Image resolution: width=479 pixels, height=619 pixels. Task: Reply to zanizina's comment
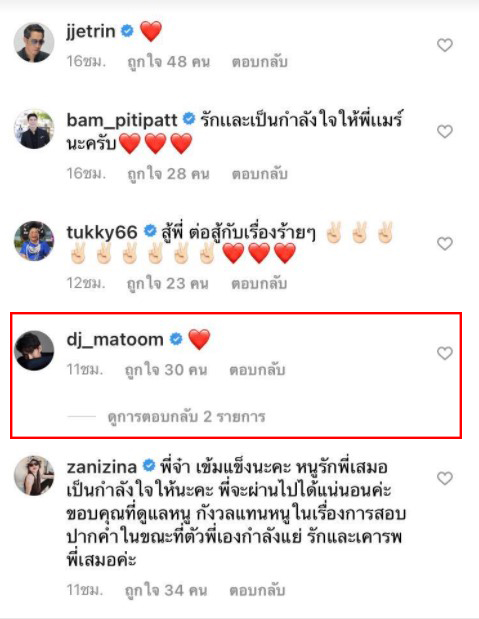click(x=257, y=590)
